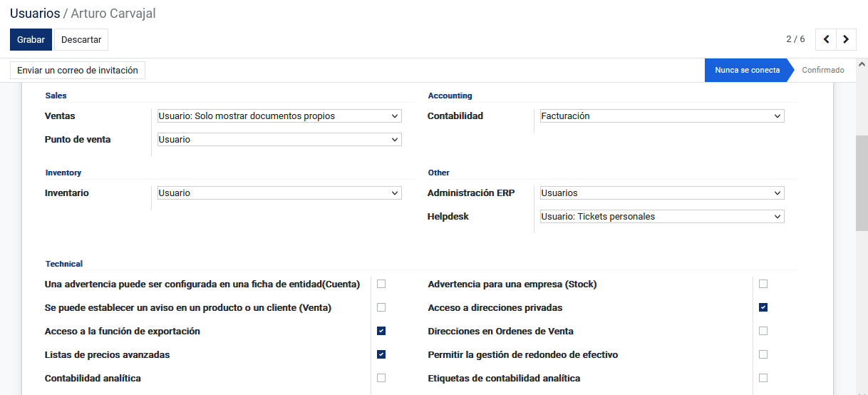Click the Contabilidad field label

tap(455, 116)
